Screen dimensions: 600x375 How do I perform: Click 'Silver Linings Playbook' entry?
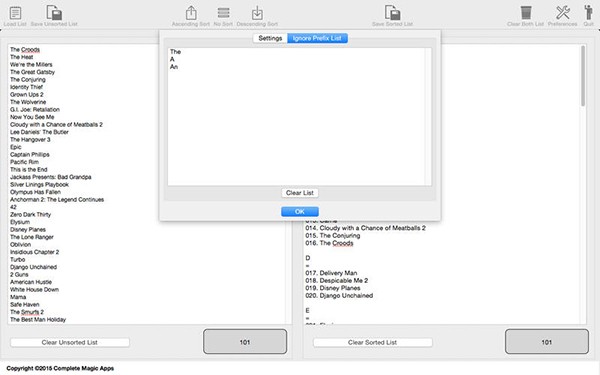(39, 184)
